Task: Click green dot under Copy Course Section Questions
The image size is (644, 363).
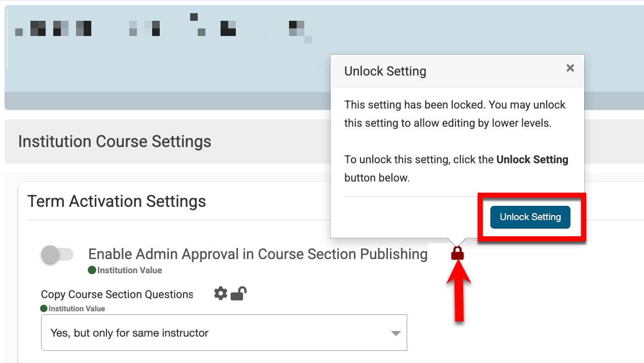Action: click(44, 308)
